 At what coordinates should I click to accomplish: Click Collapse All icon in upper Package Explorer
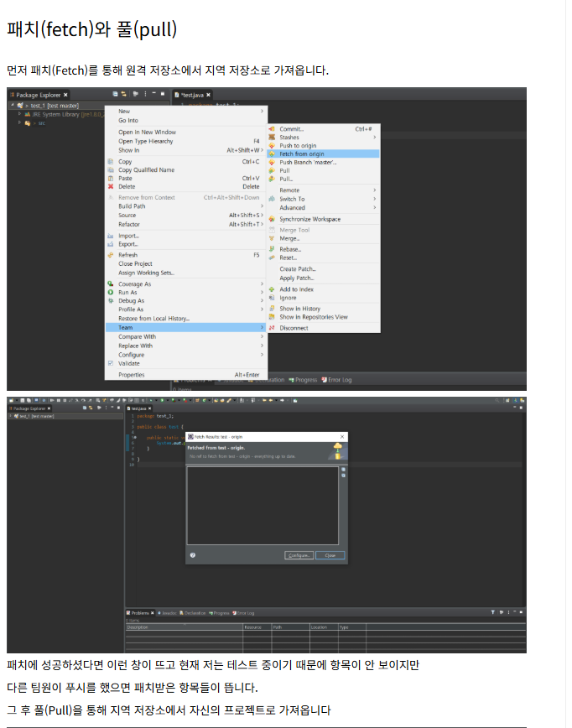coord(115,94)
